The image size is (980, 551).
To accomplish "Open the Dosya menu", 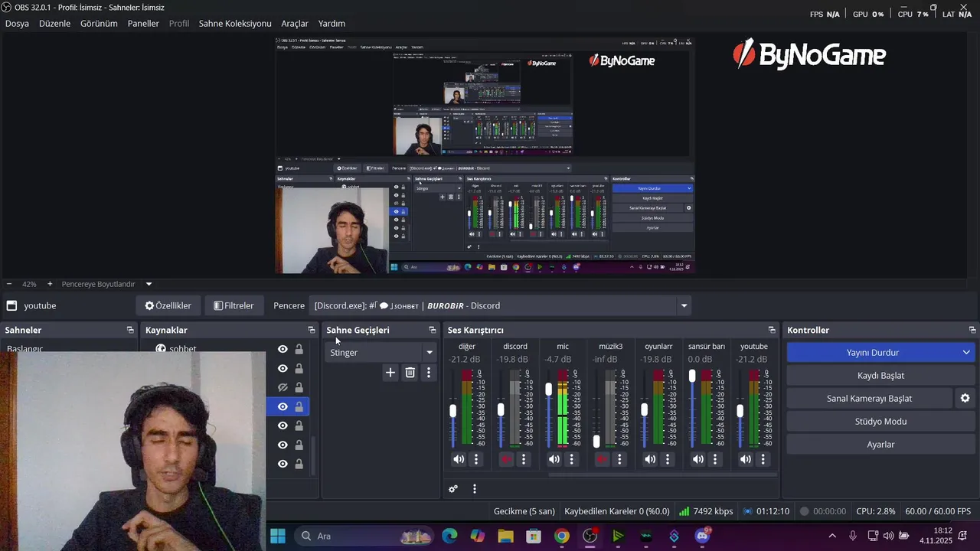I will (17, 23).
